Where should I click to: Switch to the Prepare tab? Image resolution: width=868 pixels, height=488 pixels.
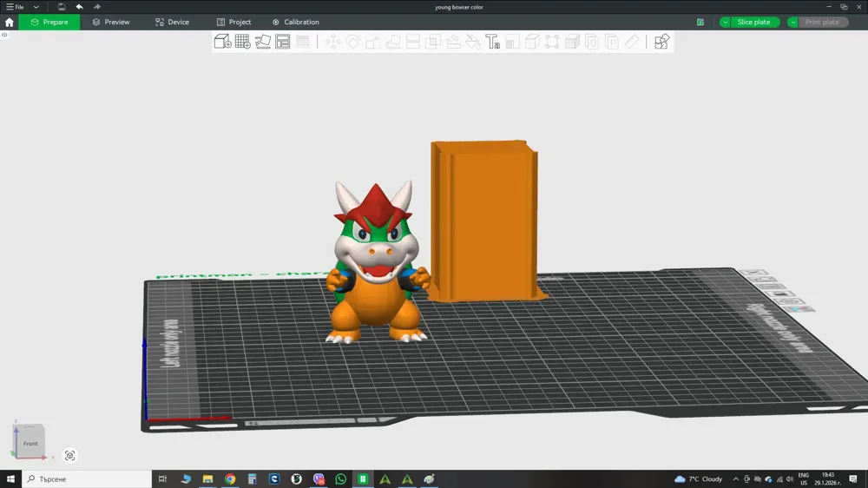[49, 23]
